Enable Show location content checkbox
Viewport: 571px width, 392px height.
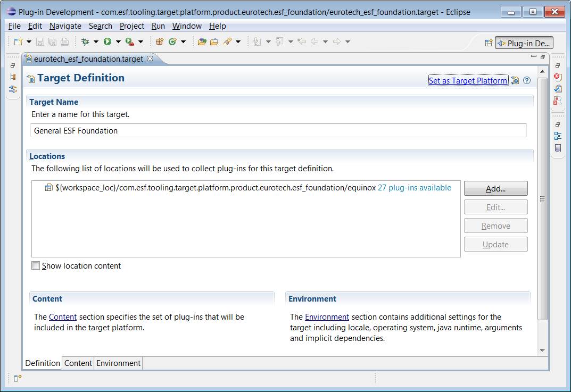click(x=36, y=266)
